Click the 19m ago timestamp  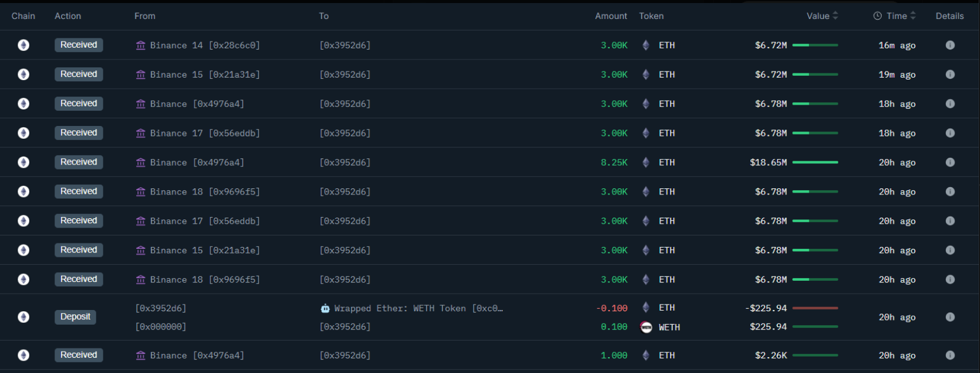(897, 75)
